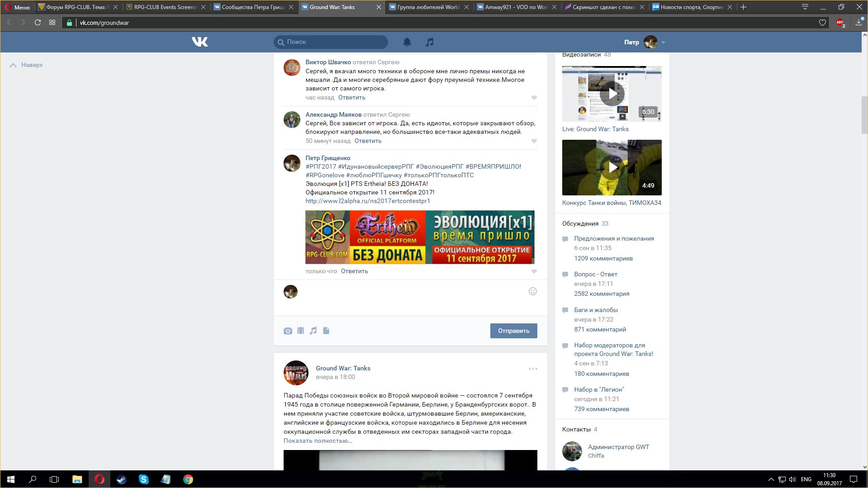The image size is (868, 488).
Task: Open the Speed Dial grid icon
Action: coord(52,23)
